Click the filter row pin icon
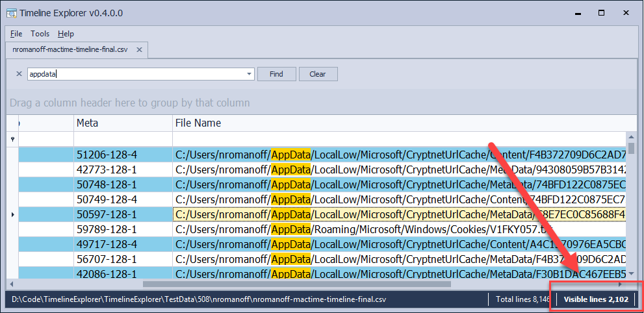This screenshot has width=644, height=313. [x=12, y=140]
